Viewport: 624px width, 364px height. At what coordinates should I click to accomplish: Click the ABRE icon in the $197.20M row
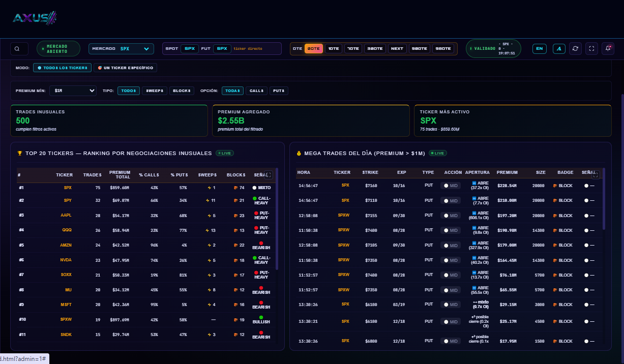pyautogui.click(x=474, y=213)
